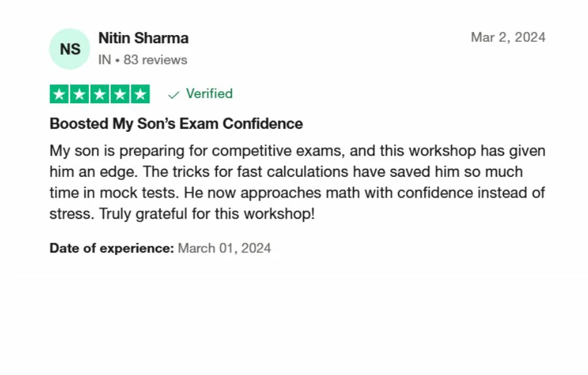588x375 pixels.
Task: Click the review line starting "him an edge"
Action: click(x=286, y=172)
